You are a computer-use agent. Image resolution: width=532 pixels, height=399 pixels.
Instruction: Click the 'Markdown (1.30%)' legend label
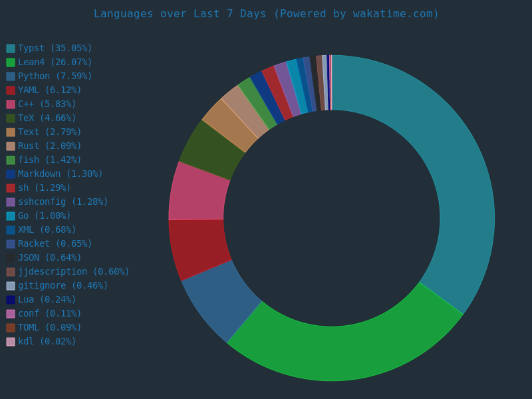(60, 174)
